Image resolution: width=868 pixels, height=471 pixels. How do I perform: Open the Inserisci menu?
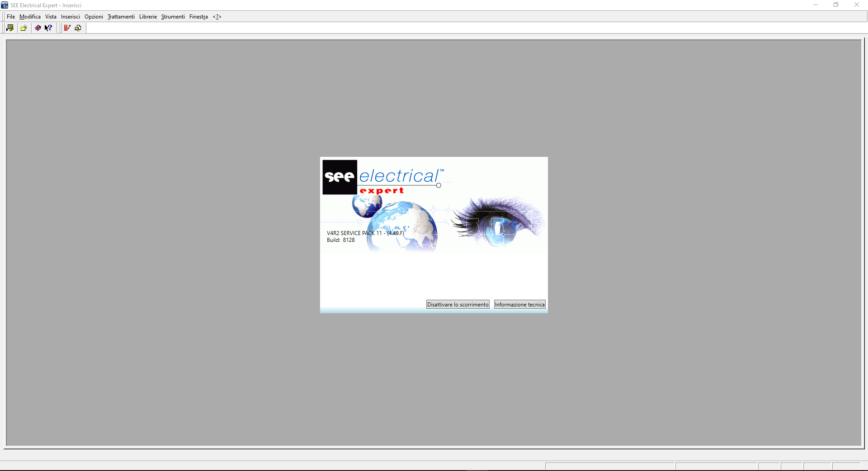(71, 17)
